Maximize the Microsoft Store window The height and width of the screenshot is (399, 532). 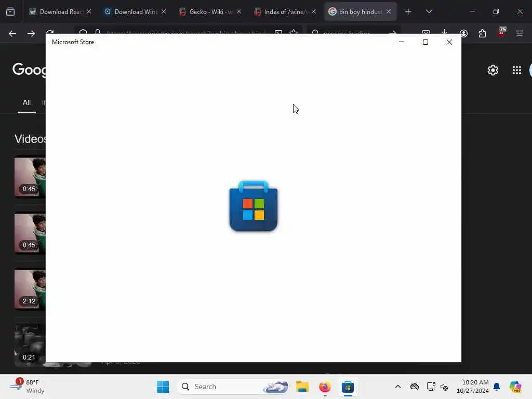pyautogui.click(x=425, y=42)
